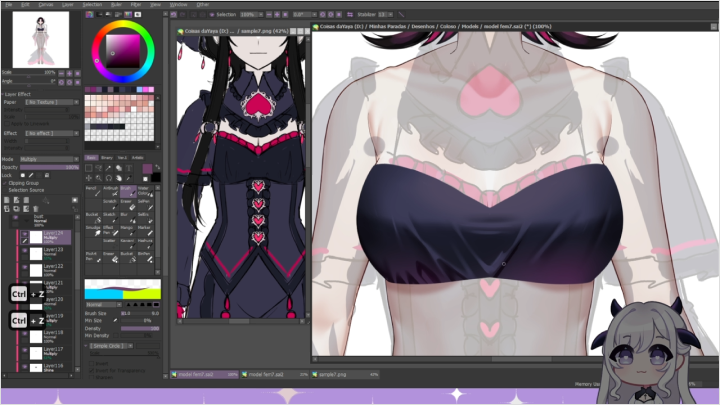Select the Smudge tool

click(93, 231)
